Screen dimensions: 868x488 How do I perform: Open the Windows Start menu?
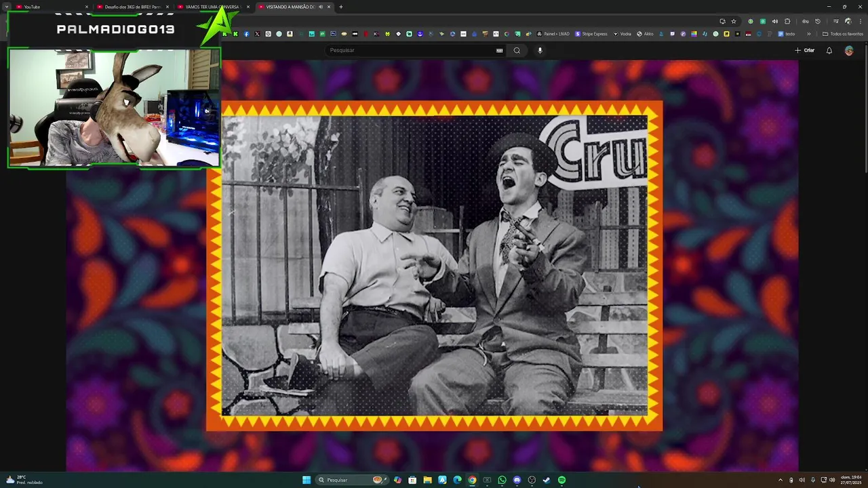(307, 480)
